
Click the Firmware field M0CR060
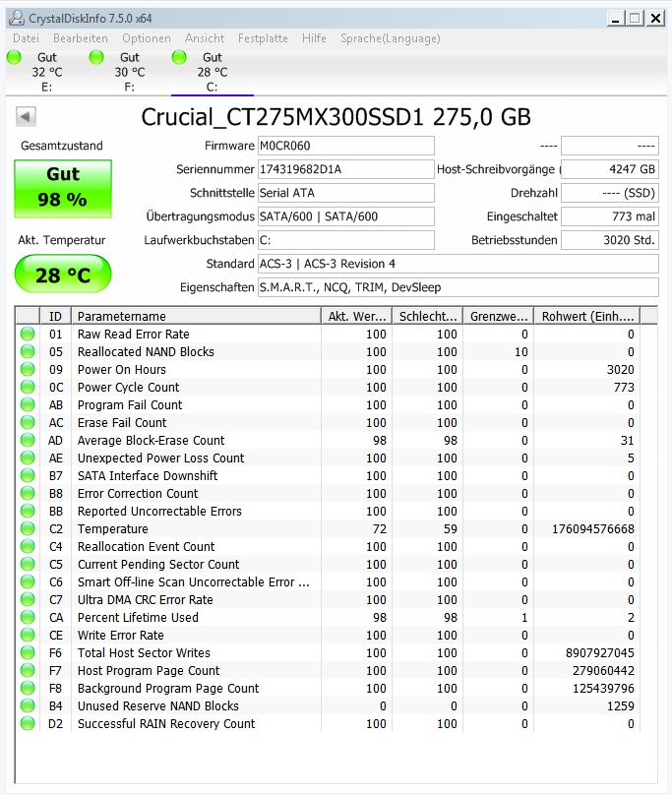[346, 146]
